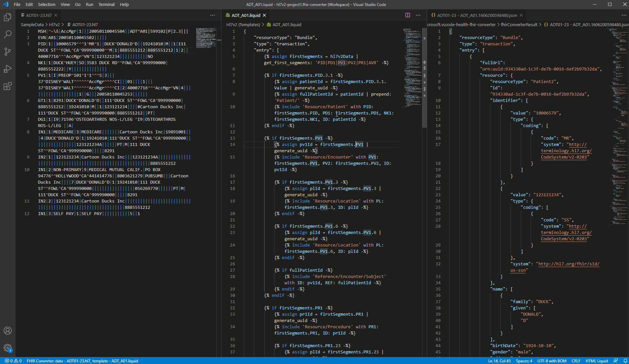Click the fhirConverterResult breadcrumb
629x364 pixels.
(x=519, y=24)
